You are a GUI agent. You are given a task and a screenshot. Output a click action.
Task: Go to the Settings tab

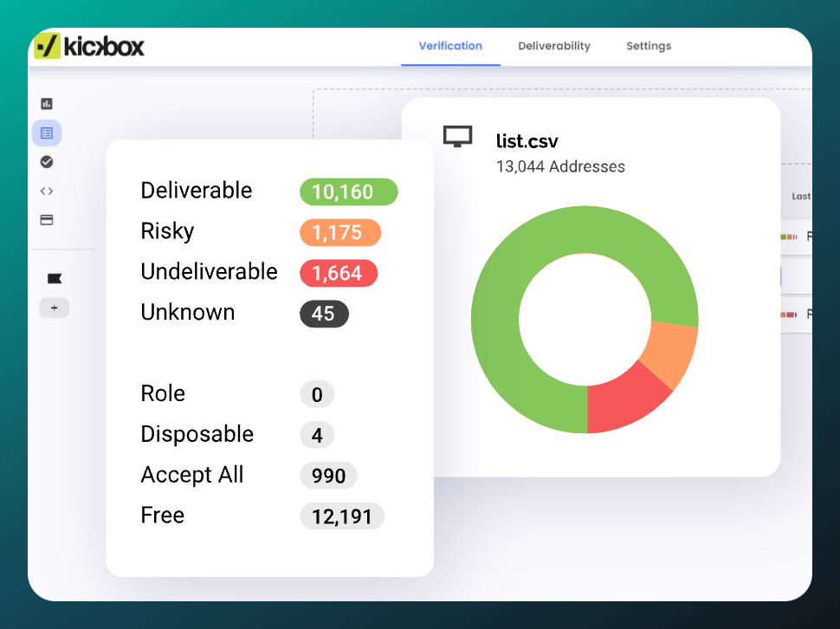tap(649, 46)
